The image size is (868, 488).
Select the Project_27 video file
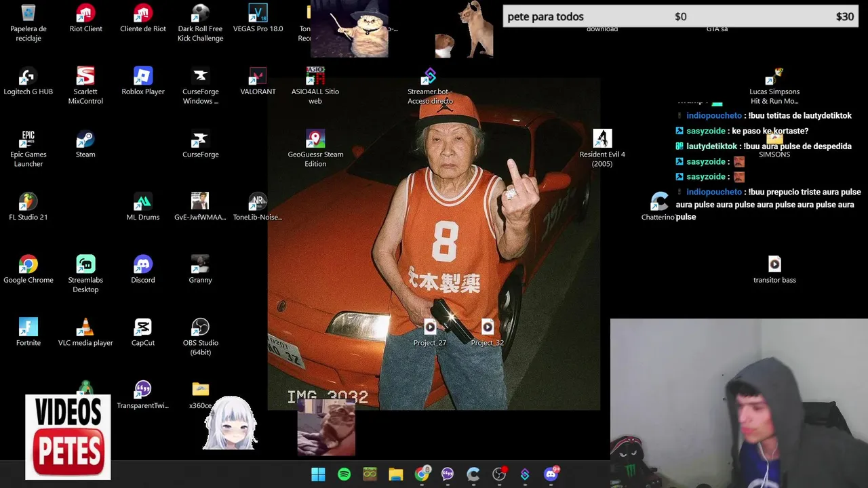430,333
